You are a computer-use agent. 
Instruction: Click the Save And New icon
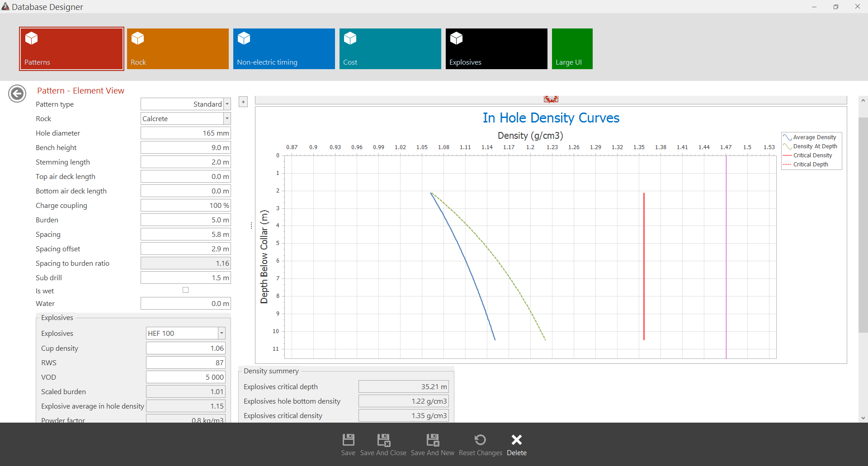coord(432,440)
